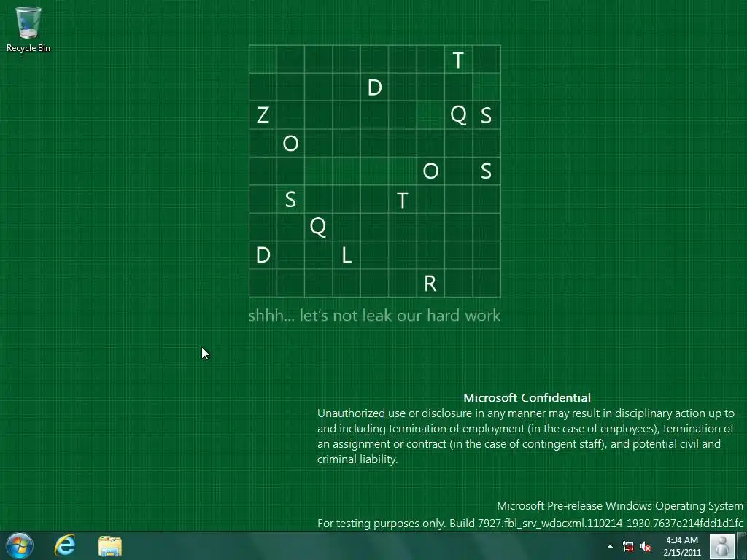Click the 'Microsoft Confidential' heading
This screenshot has width=747, height=560.
(x=527, y=397)
